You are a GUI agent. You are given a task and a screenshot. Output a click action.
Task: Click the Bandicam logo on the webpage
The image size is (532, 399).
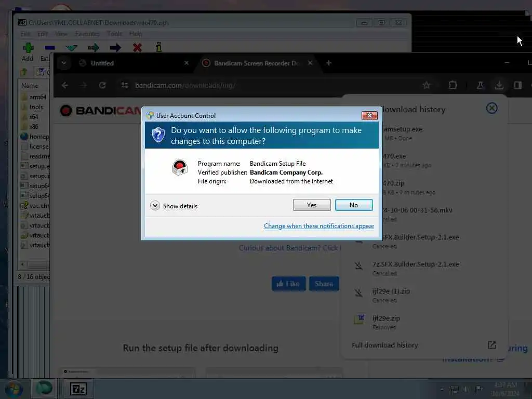pyautogui.click(x=100, y=111)
